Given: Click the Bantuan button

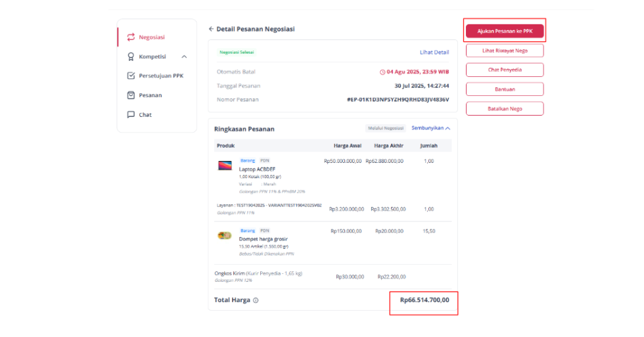Looking at the screenshot, I should click(505, 89).
